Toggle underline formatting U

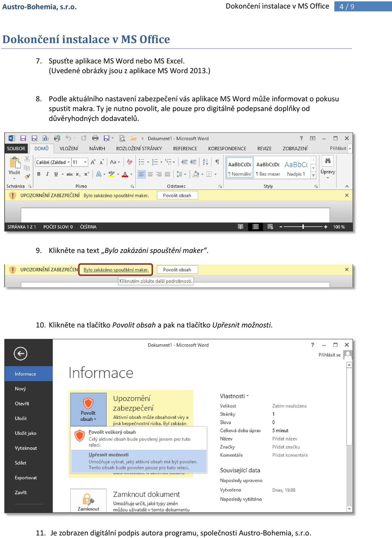coord(56,174)
